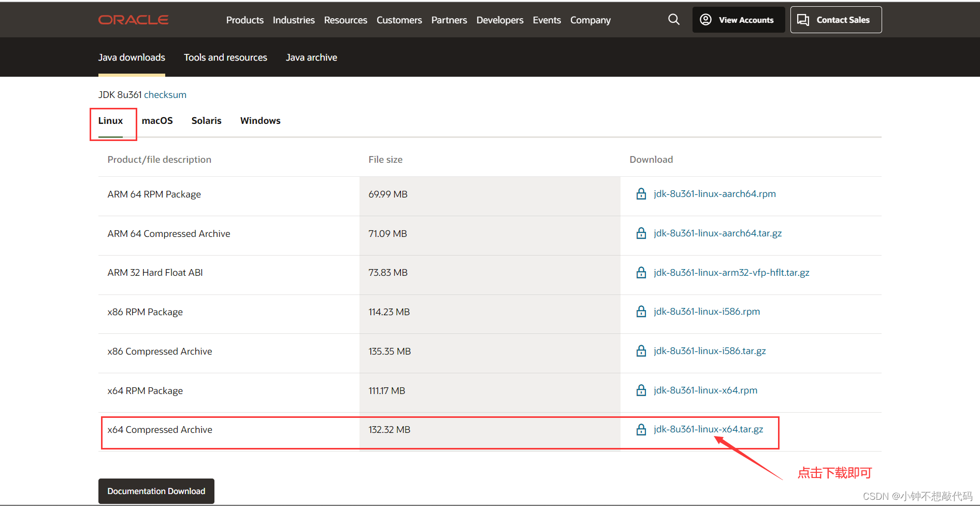Viewport: 980px width, 506px height.
Task: Open the JDK 8u361 checksum link
Action: click(x=165, y=95)
